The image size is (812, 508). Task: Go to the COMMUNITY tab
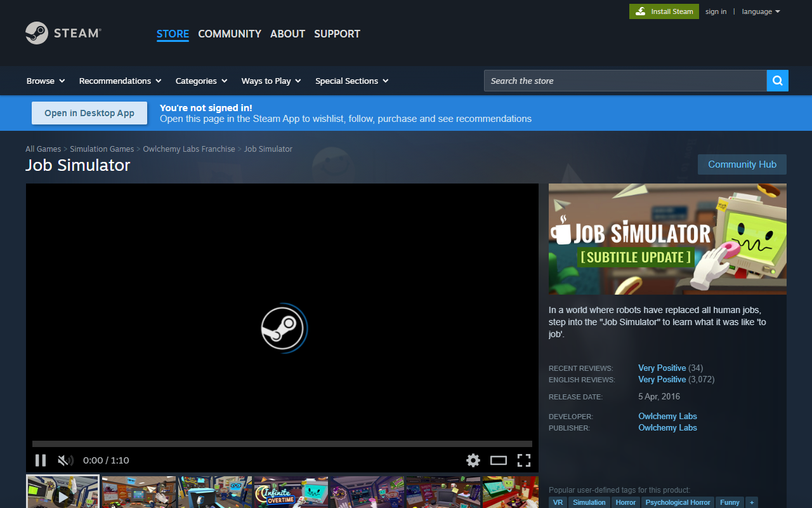tap(230, 34)
